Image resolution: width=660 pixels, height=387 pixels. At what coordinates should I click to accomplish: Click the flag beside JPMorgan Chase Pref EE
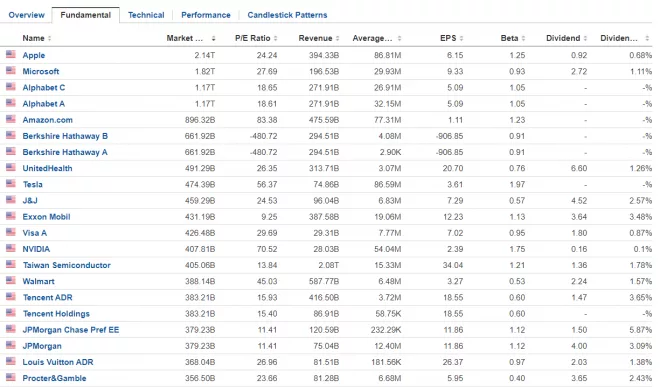(11, 329)
